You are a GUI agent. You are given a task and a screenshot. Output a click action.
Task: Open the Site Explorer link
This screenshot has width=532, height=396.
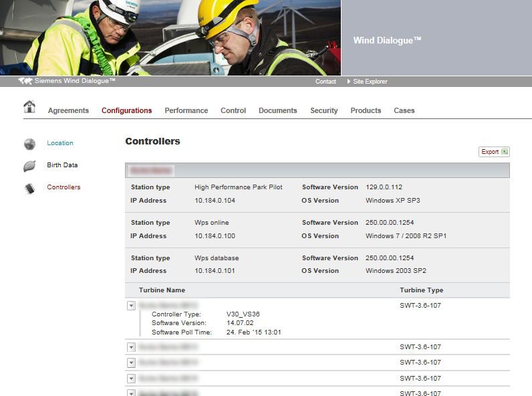click(x=370, y=82)
